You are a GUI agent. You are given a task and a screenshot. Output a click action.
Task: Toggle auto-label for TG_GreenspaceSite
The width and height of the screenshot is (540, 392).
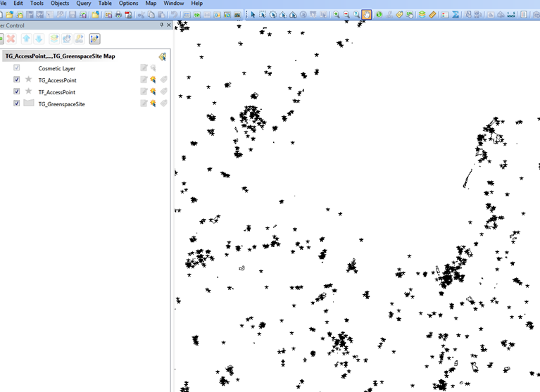[x=163, y=103]
